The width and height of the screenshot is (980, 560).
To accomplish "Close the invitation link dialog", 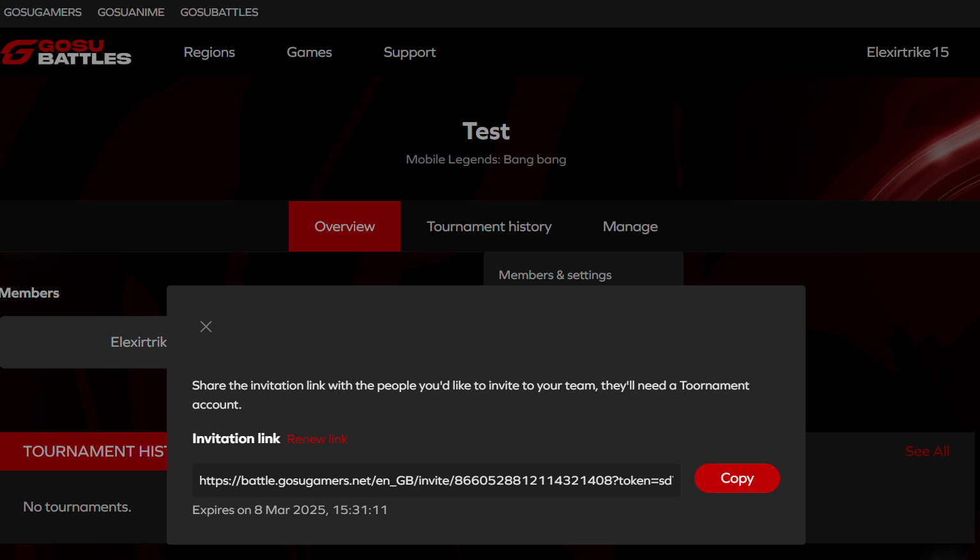I will click(x=206, y=327).
